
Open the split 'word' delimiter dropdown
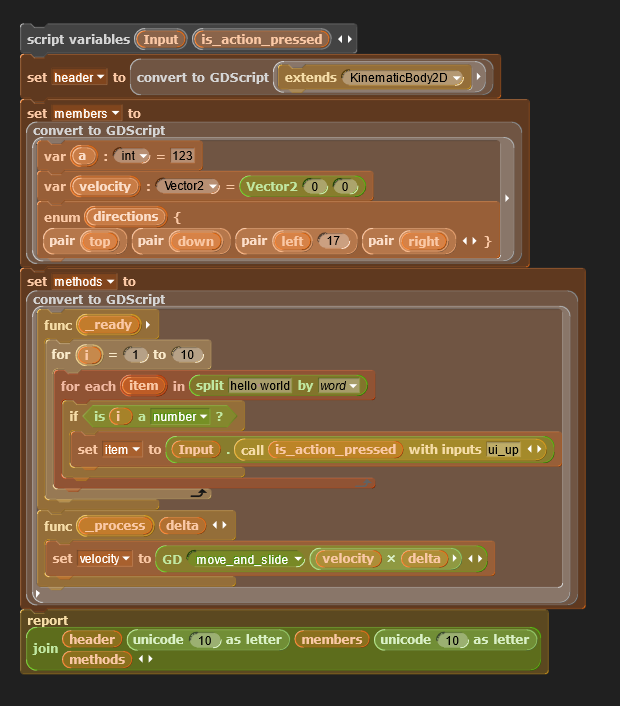pyautogui.click(x=353, y=386)
